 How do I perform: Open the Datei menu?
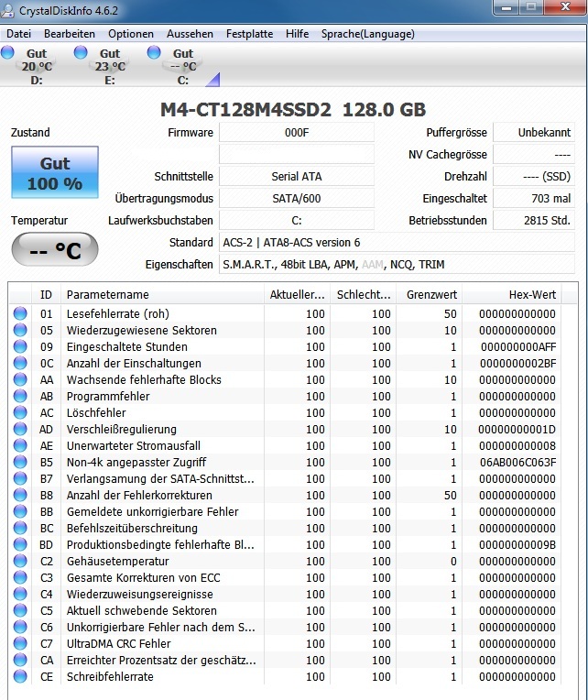[18, 34]
